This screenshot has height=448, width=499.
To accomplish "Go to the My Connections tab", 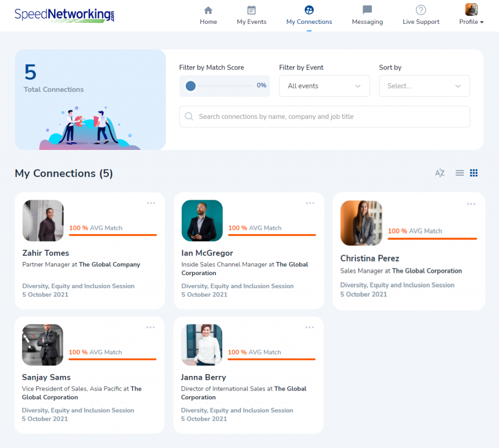I will (x=309, y=16).
